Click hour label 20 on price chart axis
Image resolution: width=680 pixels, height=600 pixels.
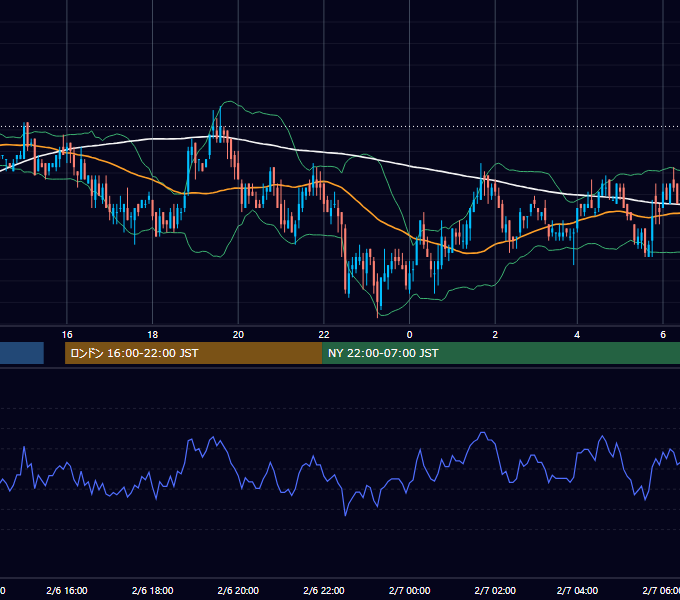coord(238,335)
